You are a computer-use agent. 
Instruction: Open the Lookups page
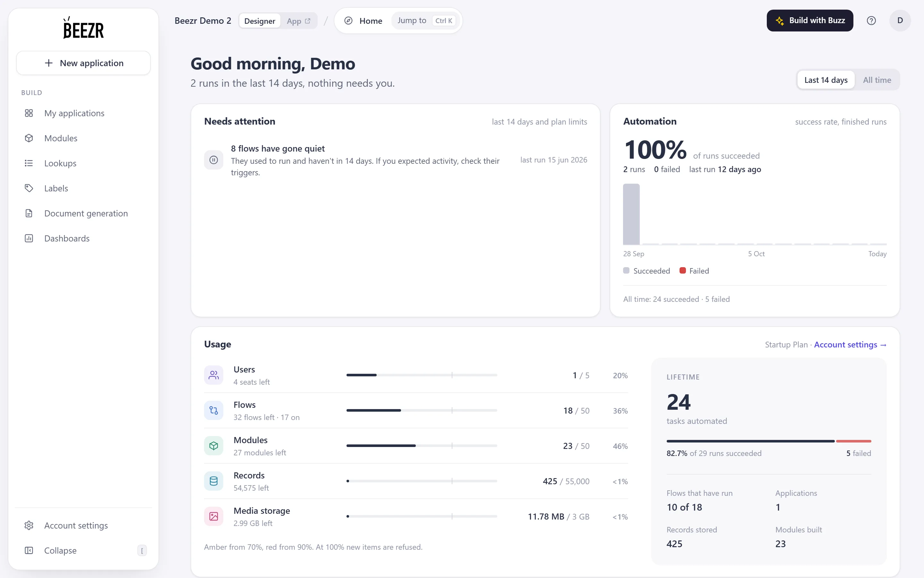(83, 163)
